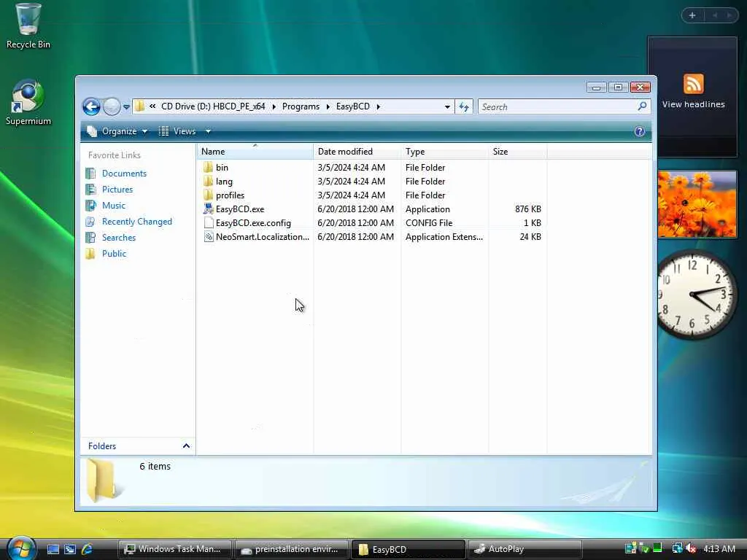
Task: Go back using the Back arrow button
Action: coord(91,106)
